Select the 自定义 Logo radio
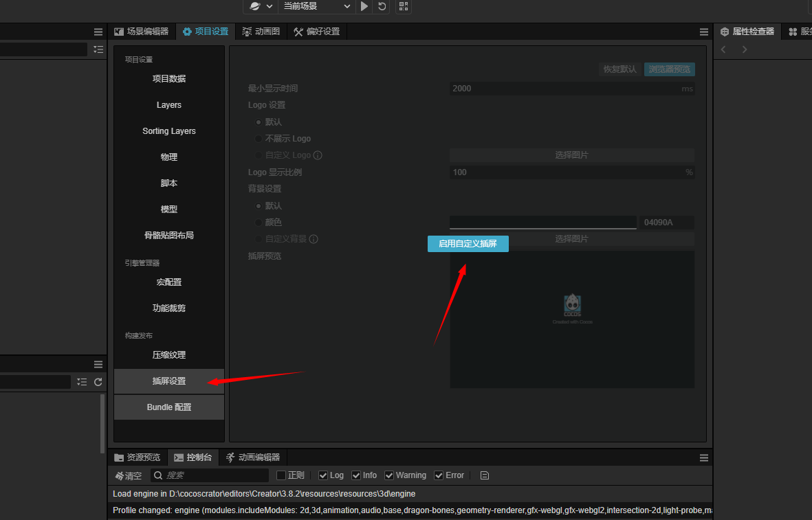Viewport: 812px width, 520px height. click(259, 155)
